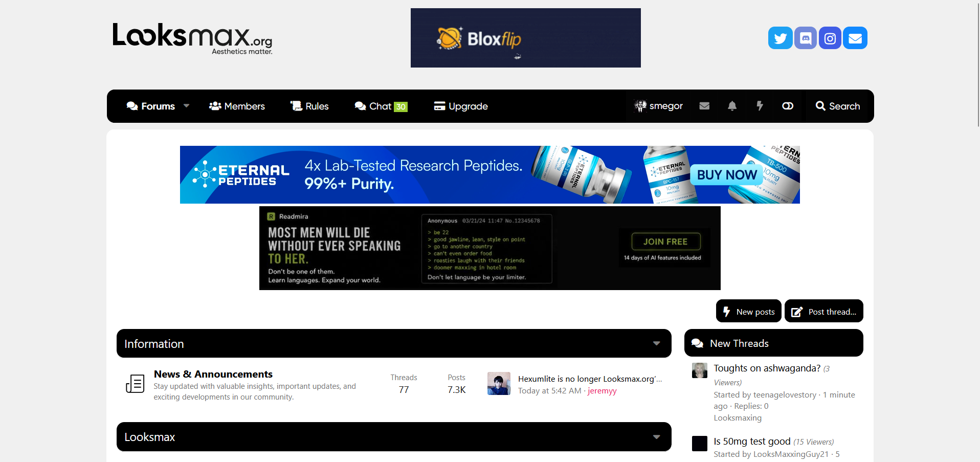
Task: Collapse the Information category
Action: 656,343
